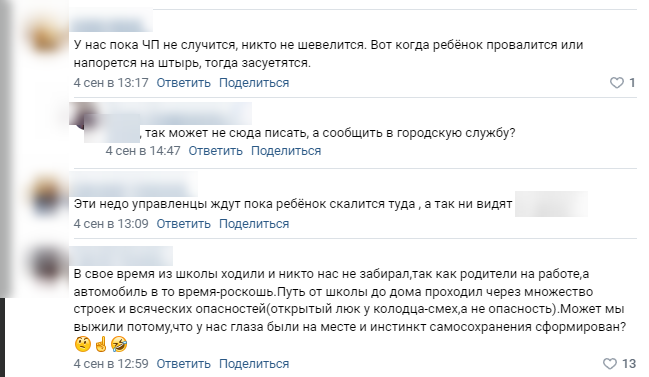Open blurred author name above 12:59 comment
This screenshot has width=649, height=377.
point(121,256)
